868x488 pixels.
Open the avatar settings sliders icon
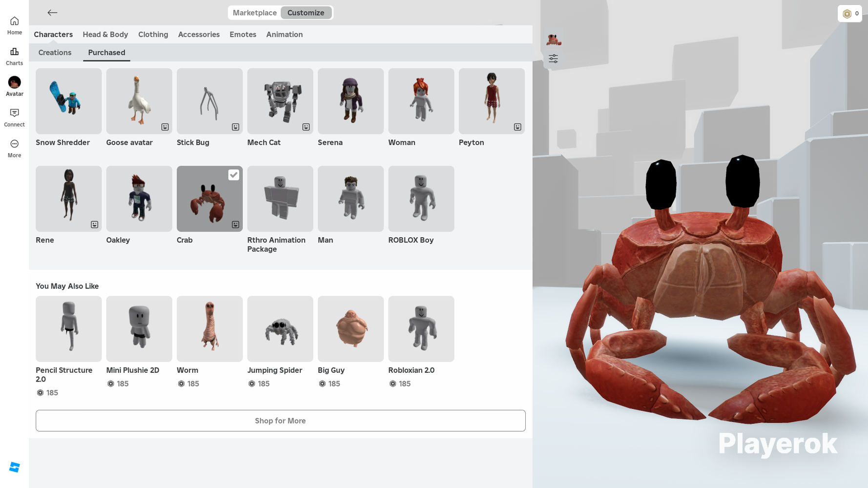[553, 59]
